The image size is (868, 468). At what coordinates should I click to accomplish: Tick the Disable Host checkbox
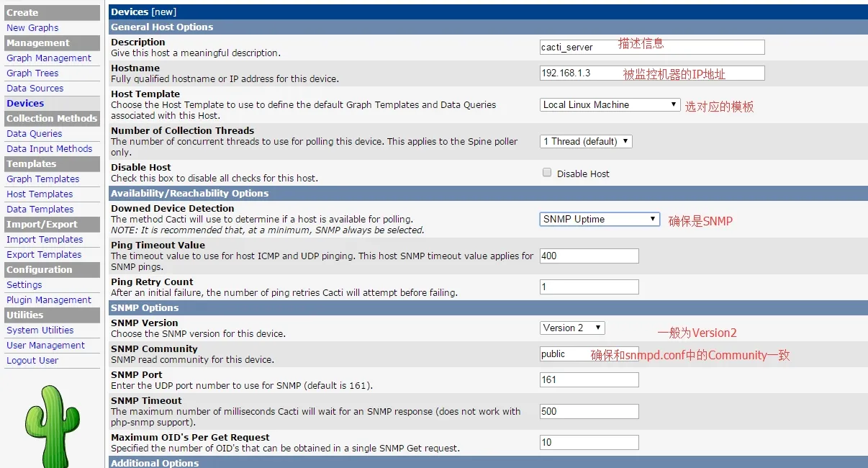(x=547, y=173)
